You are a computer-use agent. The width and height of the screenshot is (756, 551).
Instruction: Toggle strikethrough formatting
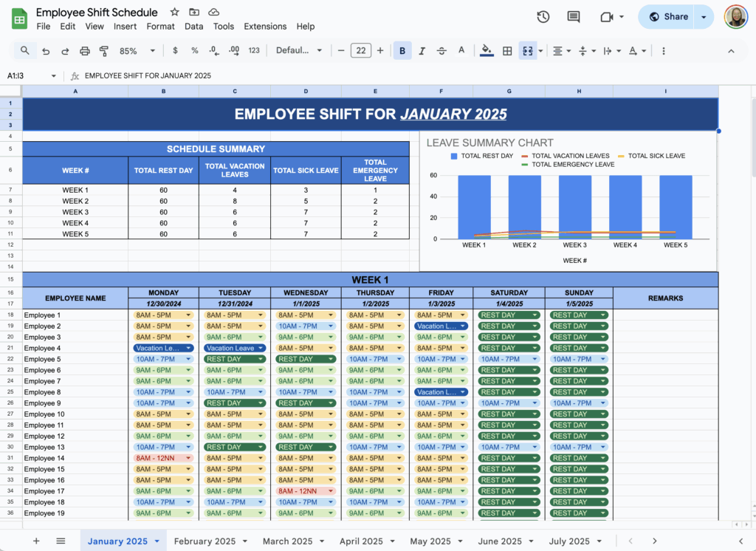441,50
